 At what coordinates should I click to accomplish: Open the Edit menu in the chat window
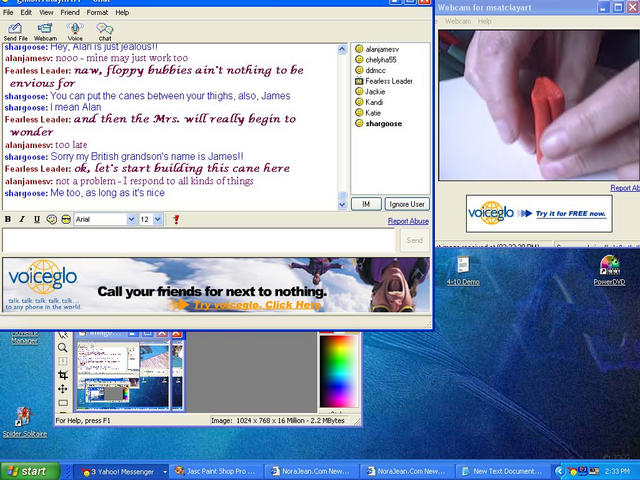tap(26, 13)
